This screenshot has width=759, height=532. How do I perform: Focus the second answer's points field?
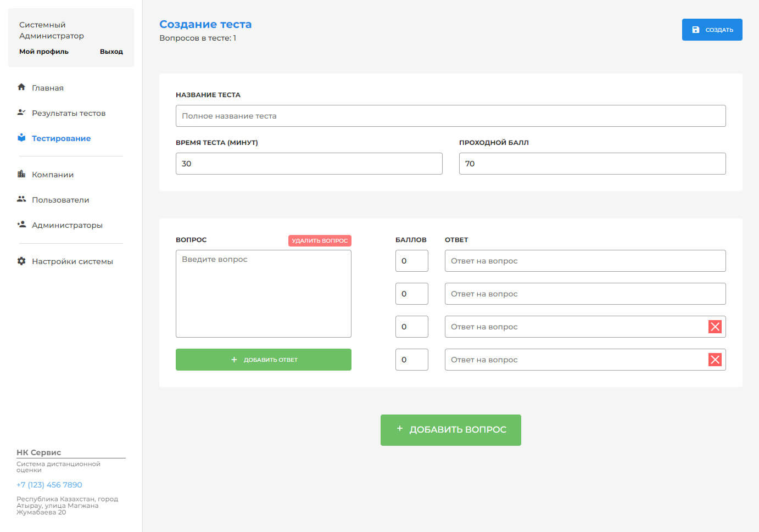point(412,294)
